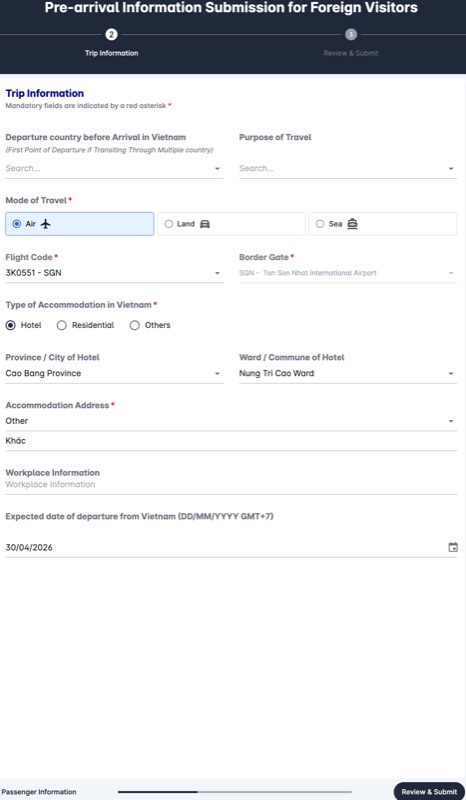
Task: Click the page title Pre-arrival Information Submission
Action: point(231,8)
